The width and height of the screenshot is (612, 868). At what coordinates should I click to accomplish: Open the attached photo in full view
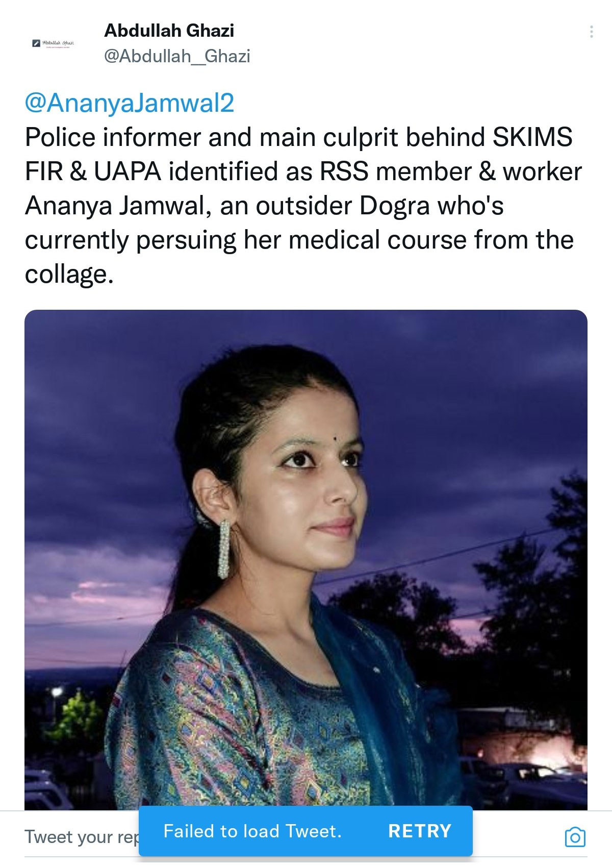(306, 560)
